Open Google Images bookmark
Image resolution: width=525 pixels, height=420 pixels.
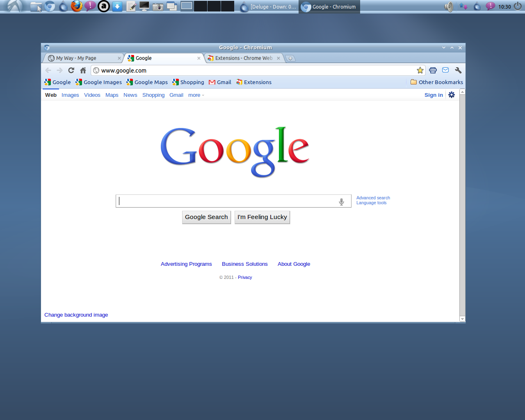[x=98, y=82]
